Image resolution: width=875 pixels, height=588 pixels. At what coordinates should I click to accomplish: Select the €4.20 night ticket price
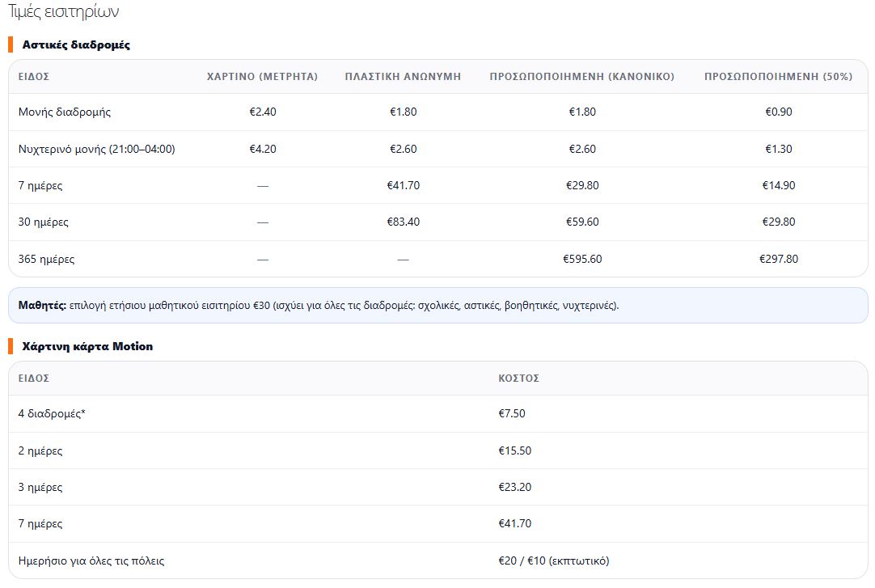click(x=262, y=149)
